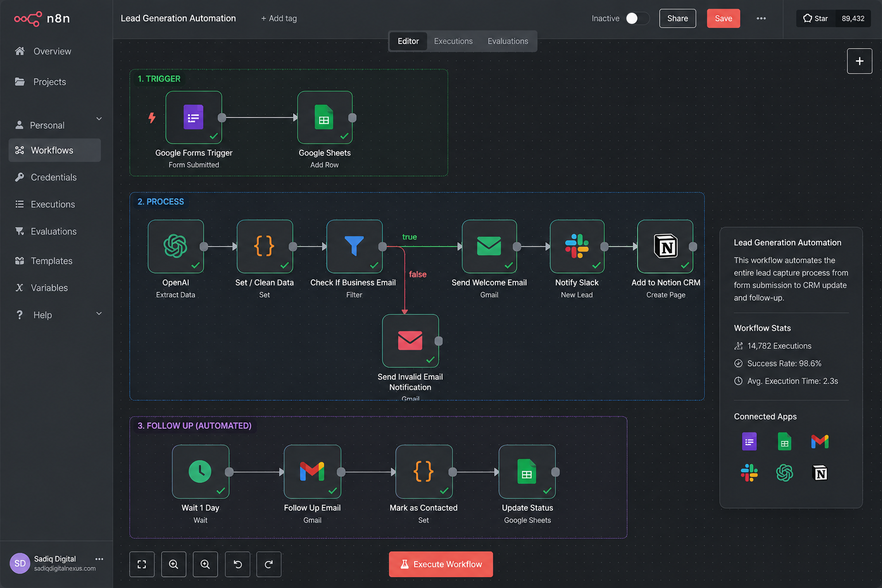
Task: Expand the Personal section chevron
Action: pyautogui.click(x=99, y=119)
